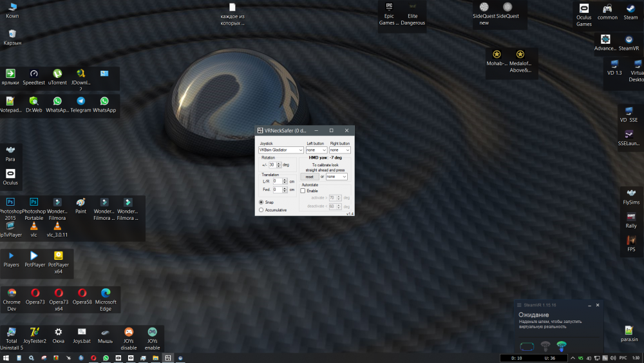Increase the L/R translation spinner
The width and height of the screenshot is (644, 363).
285,180
